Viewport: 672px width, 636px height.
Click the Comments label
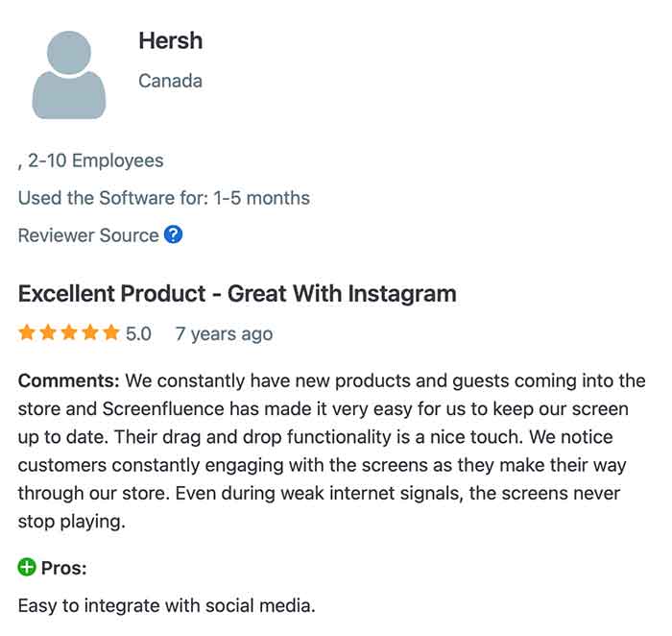[x=69, y=380]
